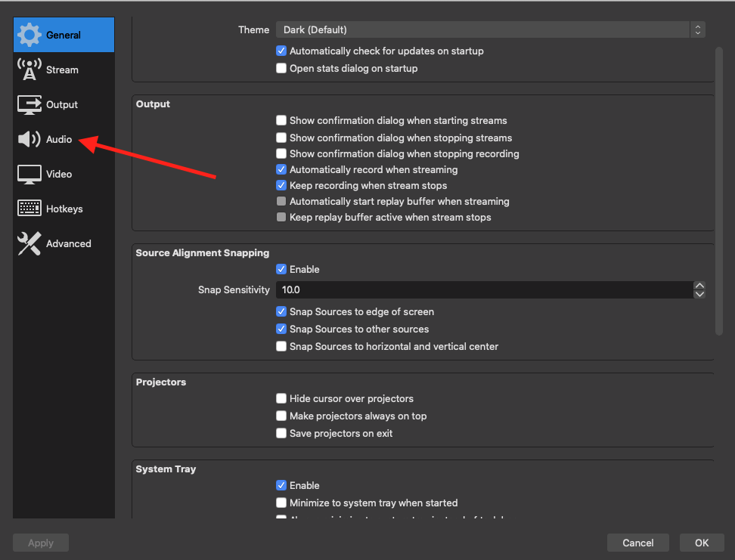Disable automatic update check on startup
This screenshot has height=560, width=735.
pyautogui.click(x=281, y=51)
